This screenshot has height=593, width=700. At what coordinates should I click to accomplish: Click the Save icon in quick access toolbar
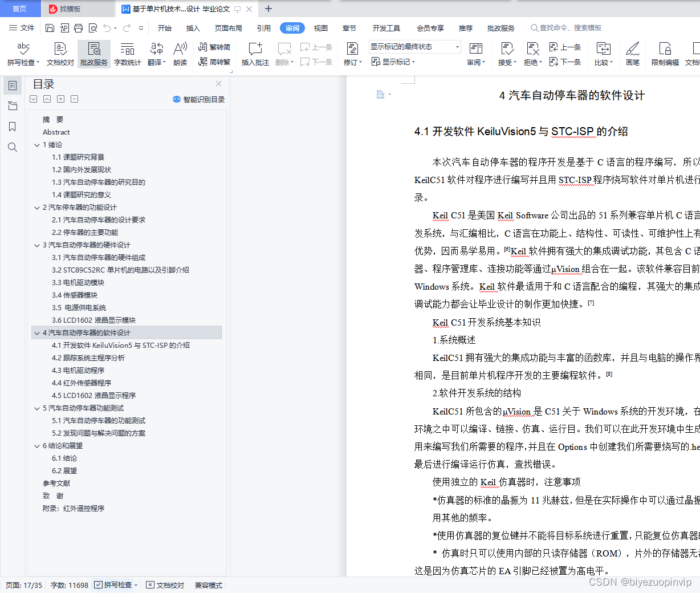coord(50,28)
